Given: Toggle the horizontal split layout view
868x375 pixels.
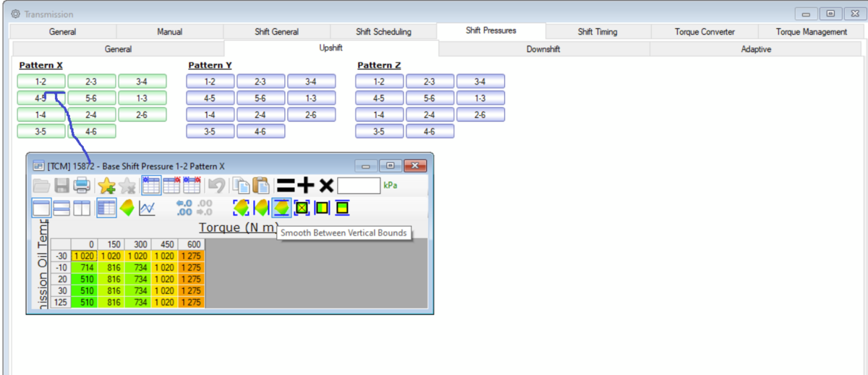Looking at the screenshot, I should (x=61, y=208).
